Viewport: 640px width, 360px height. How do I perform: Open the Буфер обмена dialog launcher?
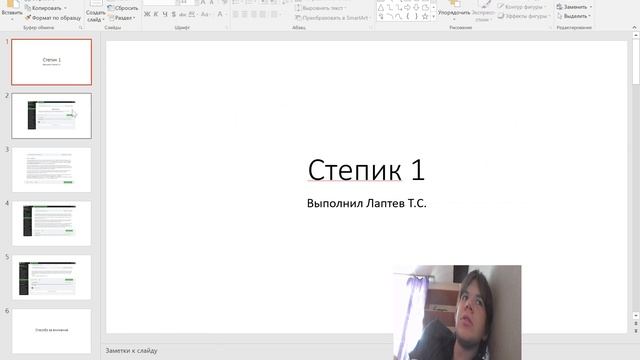tap(80, 28)
